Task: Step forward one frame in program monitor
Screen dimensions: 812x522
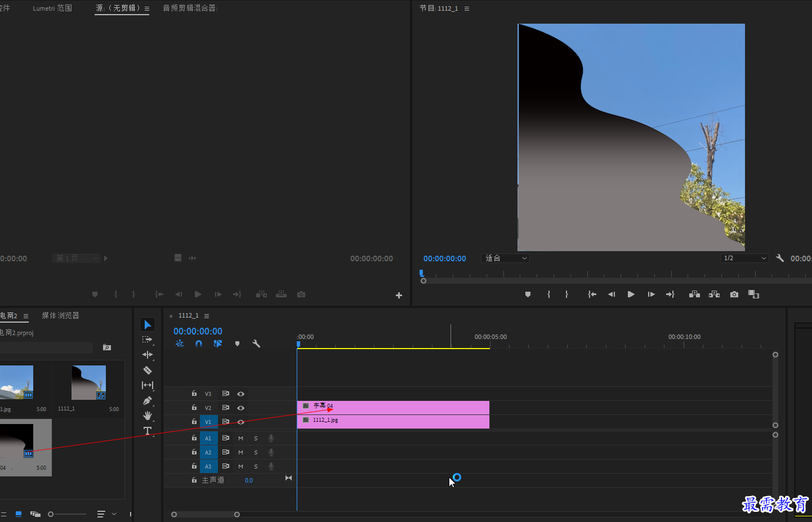Action: (x=651, y=295)
